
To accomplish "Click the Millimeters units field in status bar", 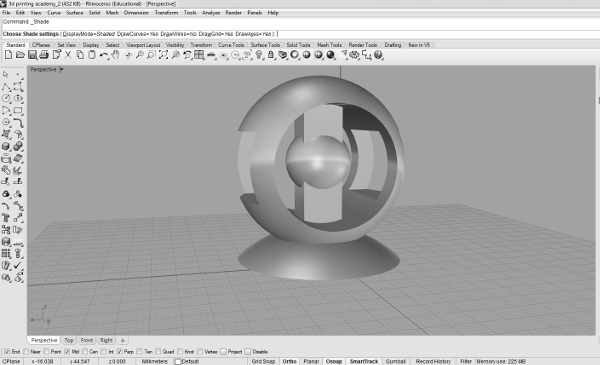I will tap(155, 361).
